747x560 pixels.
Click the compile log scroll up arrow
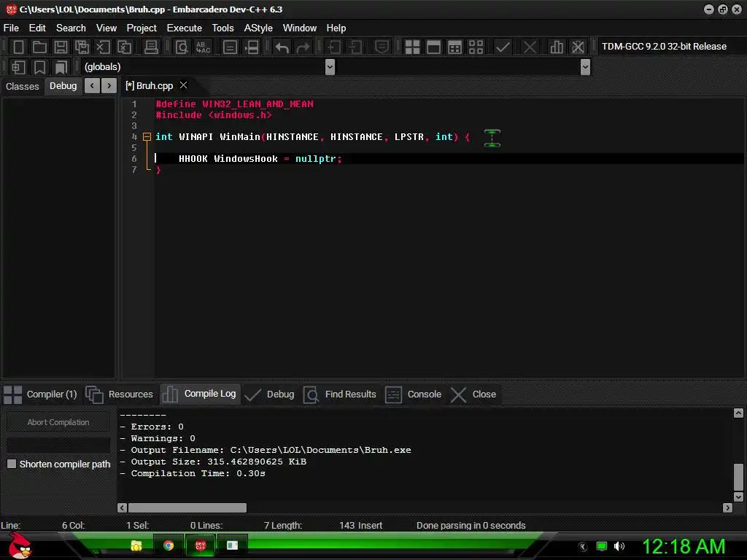click(738, 413)
